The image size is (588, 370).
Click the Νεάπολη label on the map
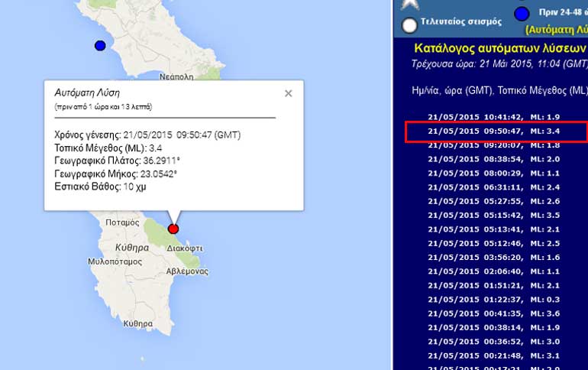click(176, 77)
